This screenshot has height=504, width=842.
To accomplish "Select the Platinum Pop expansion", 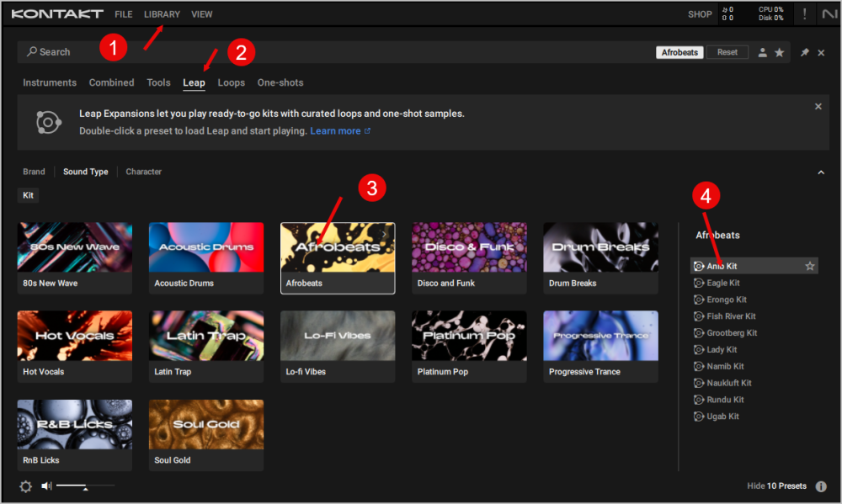I will (469, 347).
